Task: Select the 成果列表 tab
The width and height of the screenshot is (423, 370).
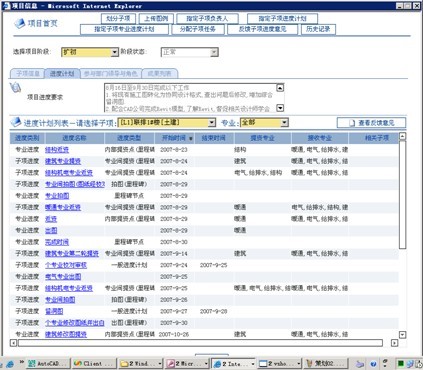Action: coord(160,74)
